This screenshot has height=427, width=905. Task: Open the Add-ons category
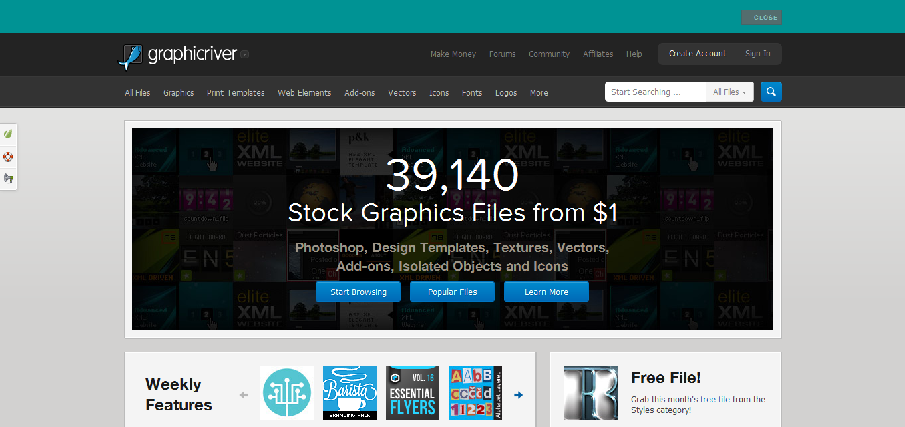(x=360, y=92)
